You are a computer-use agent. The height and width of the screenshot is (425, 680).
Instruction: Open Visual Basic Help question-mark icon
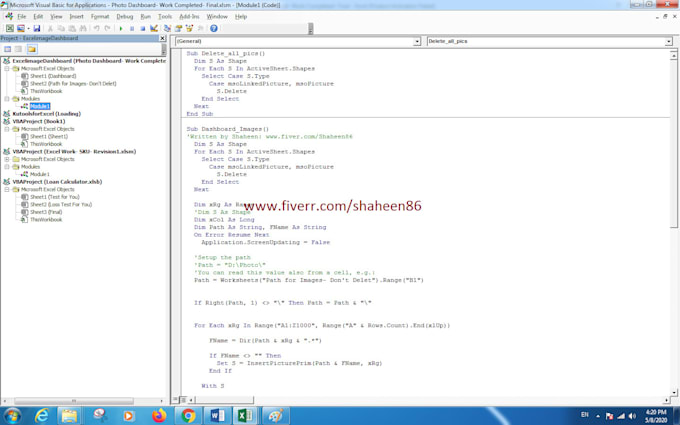tap(214, 28)
